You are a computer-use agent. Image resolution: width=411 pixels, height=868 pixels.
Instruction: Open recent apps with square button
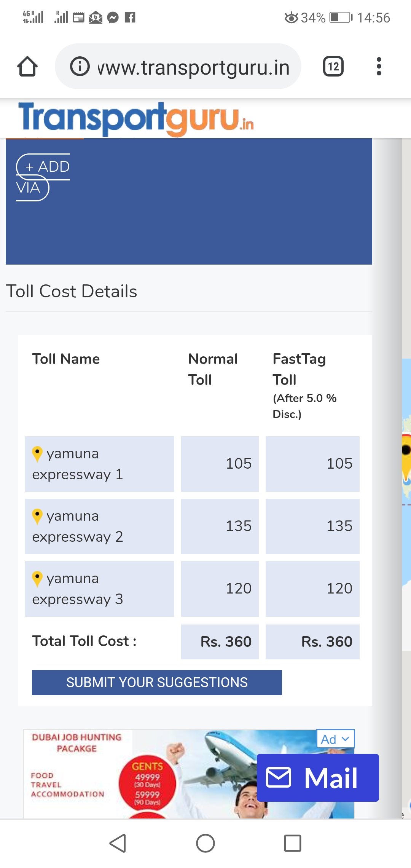pyautogui.click(x=293, y=843)
